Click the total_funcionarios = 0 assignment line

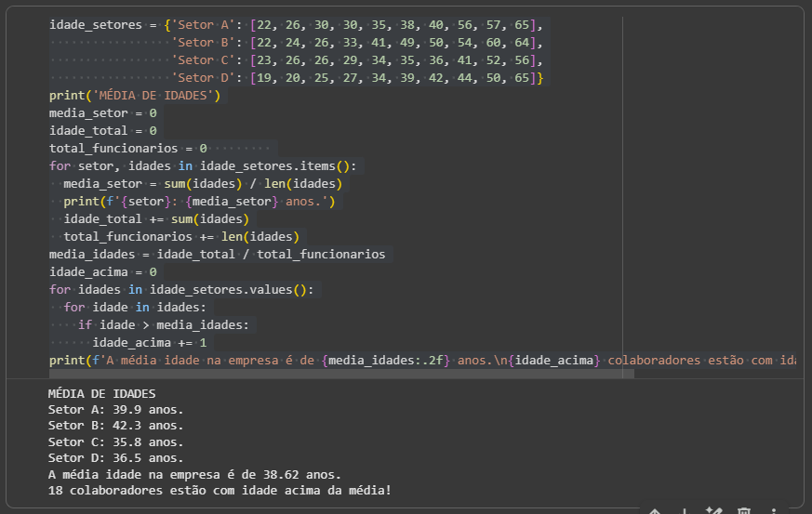pyautogui.click(x=128, y=149)
